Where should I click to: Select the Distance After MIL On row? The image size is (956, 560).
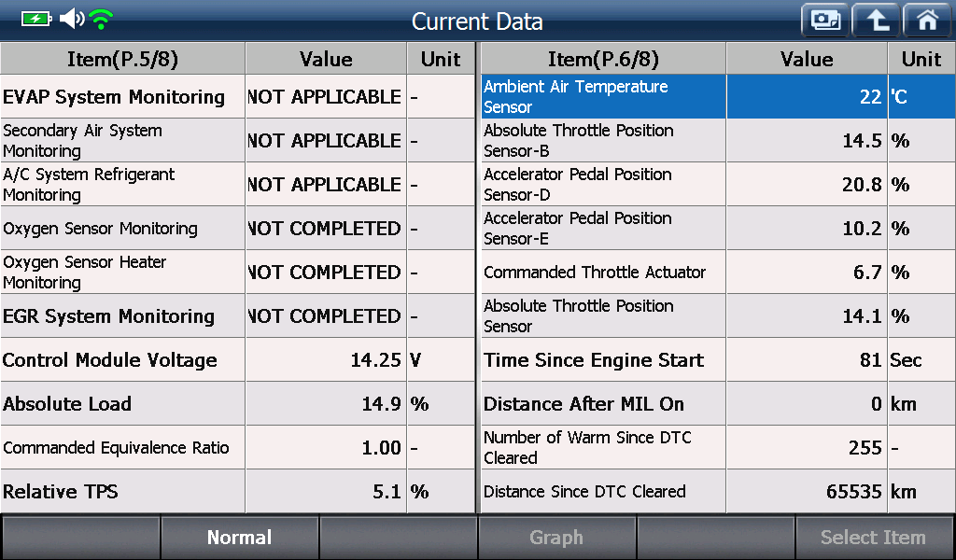pos(718,403)
